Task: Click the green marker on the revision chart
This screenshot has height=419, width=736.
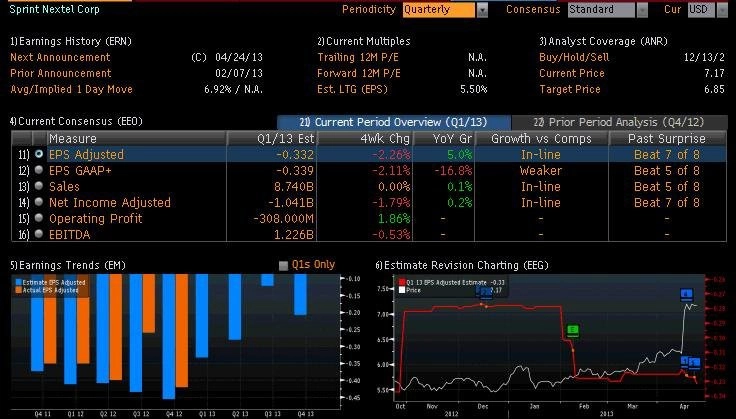Action: point(573,330)
